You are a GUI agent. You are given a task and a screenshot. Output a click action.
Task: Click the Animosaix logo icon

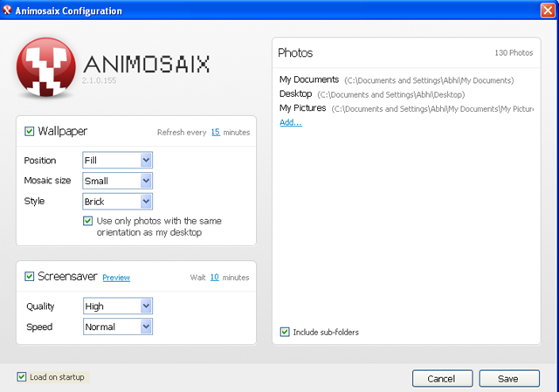click(46, 67)
